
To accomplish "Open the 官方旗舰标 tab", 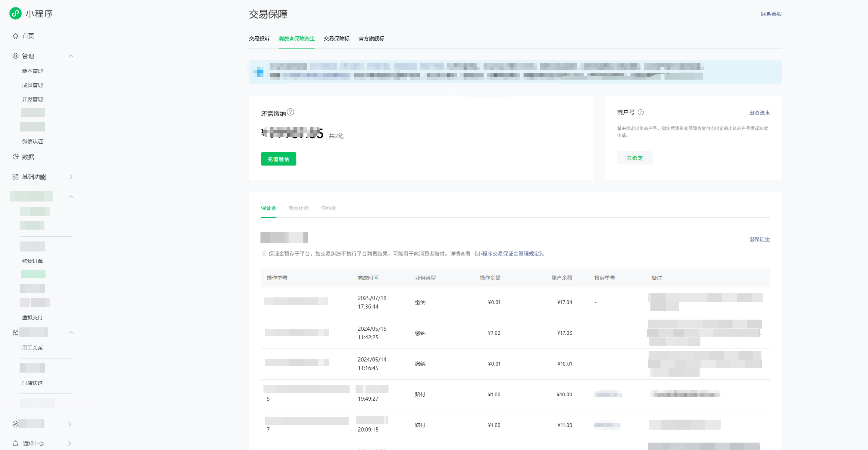I will [x=371, y=39].
